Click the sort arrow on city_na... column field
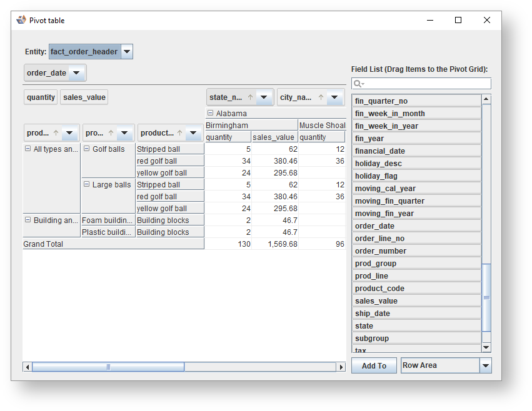 pos(321,97)
